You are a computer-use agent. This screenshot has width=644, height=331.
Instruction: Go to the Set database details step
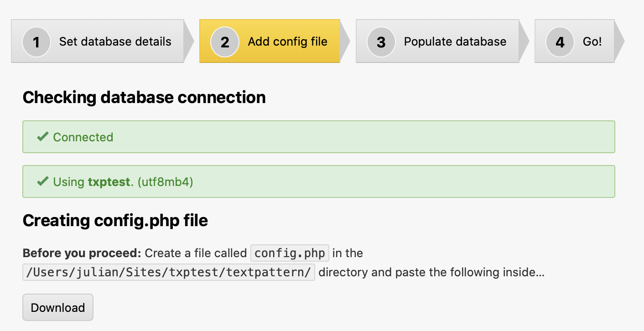click(x=115, y=41)
